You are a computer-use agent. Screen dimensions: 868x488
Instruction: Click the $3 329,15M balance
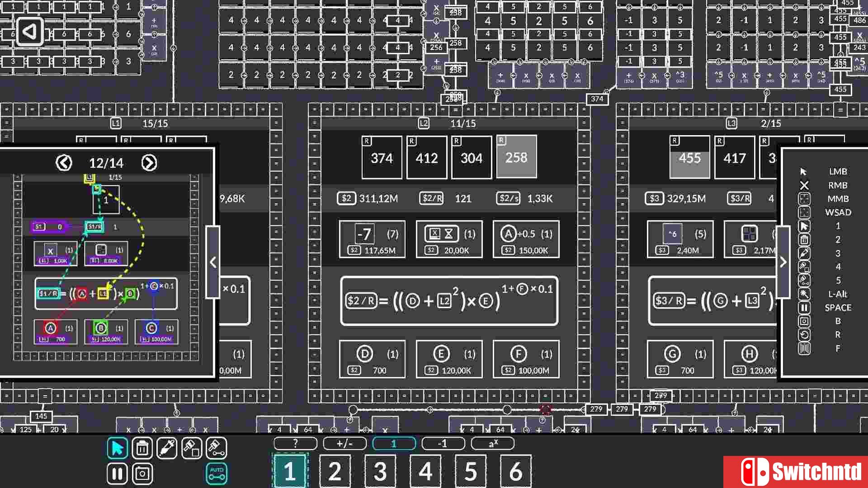(675, 198)
